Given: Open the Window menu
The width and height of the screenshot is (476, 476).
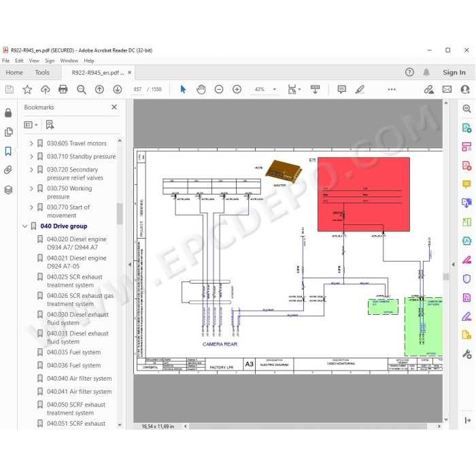Looking at the screenshot, I should (69, 61).
